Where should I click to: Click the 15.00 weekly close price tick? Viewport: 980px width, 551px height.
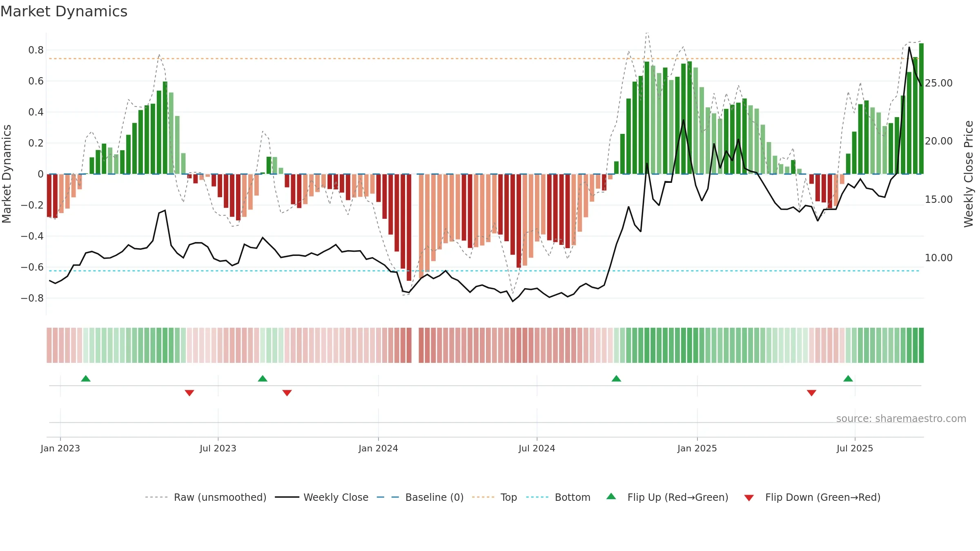click(939, 200)
